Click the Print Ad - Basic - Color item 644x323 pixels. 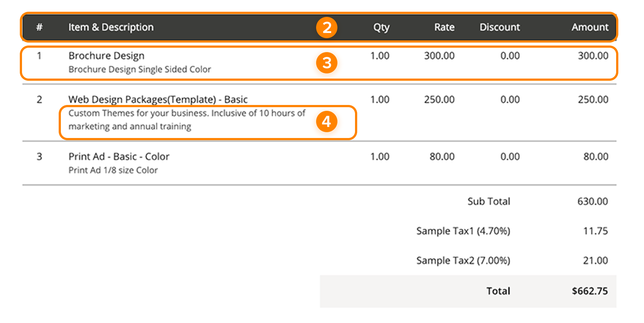click(119, 157)
